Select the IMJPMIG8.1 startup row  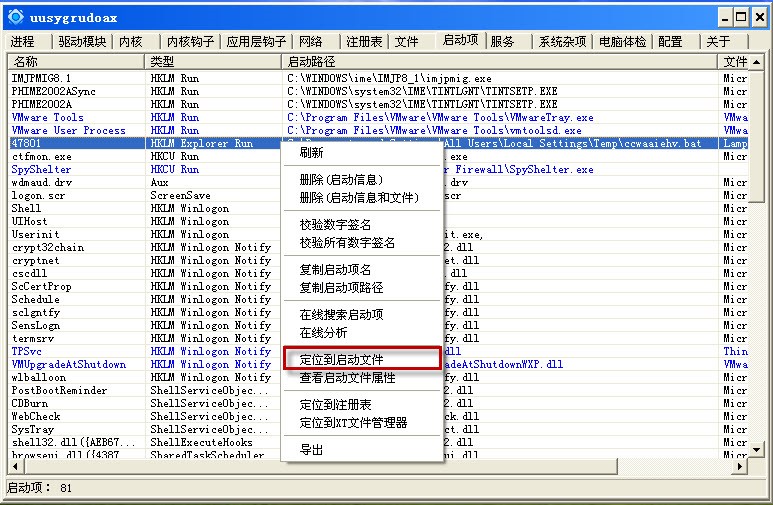pos(379,78)
